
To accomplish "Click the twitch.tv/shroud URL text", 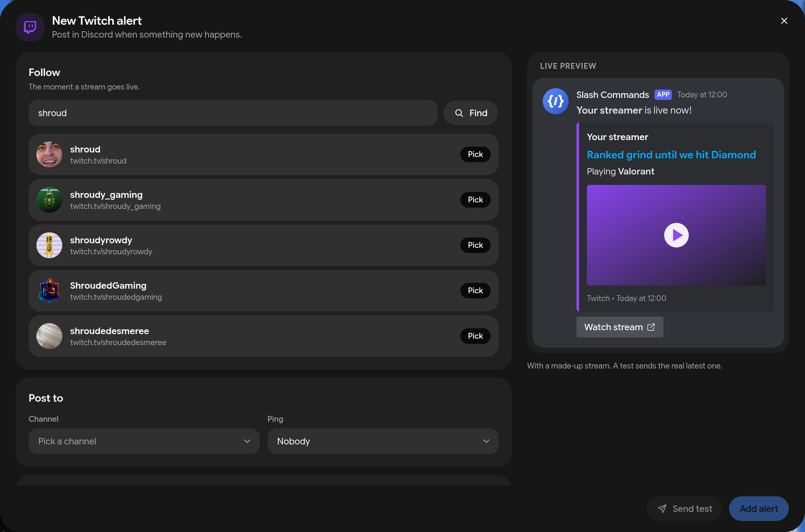I will pos(98,161).
